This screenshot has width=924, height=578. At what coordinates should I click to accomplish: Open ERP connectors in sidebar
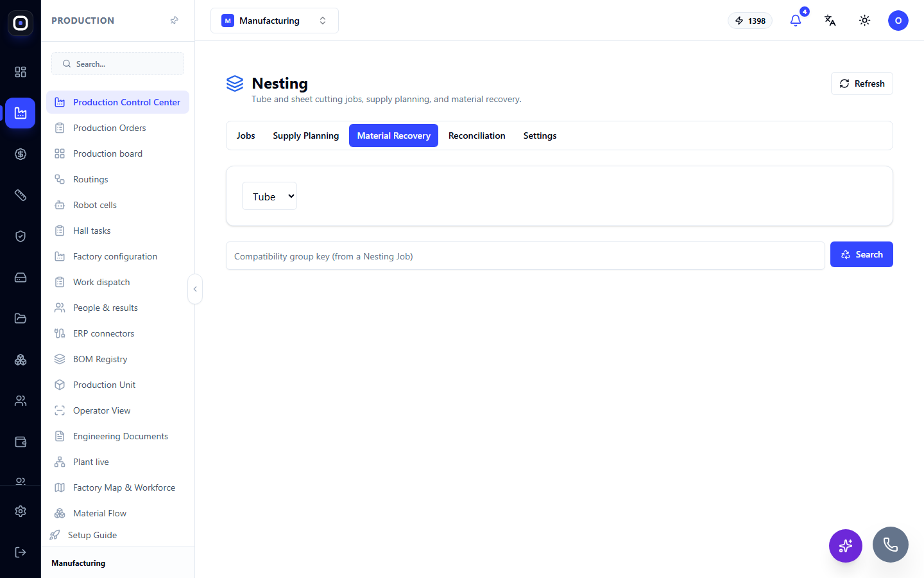tap(117, 333)
